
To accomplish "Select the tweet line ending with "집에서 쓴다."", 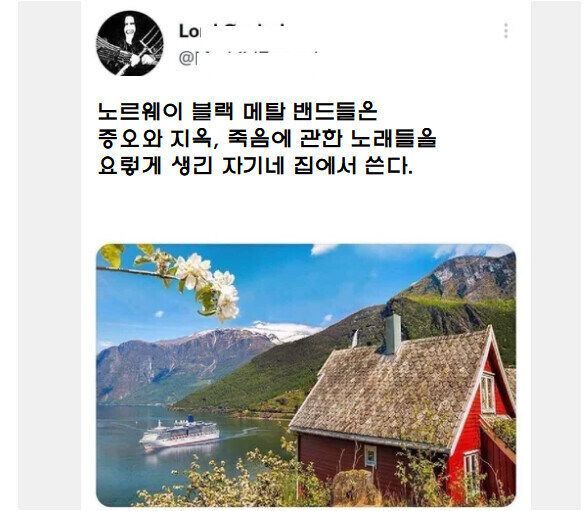I will click(255, 166).
